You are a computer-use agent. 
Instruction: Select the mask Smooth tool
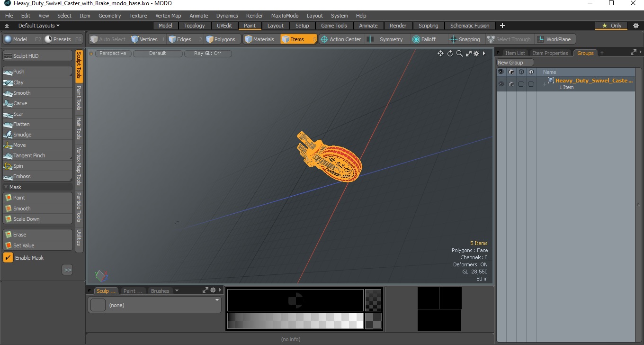(x=37, y=209)
